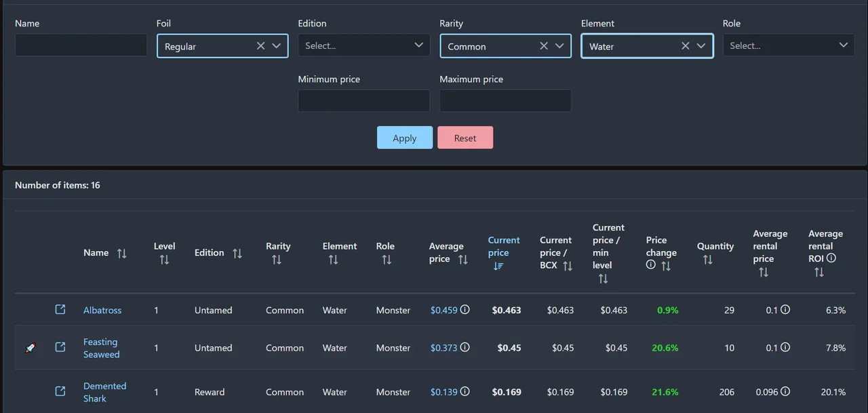Click the 0.9% price change value

668,310
